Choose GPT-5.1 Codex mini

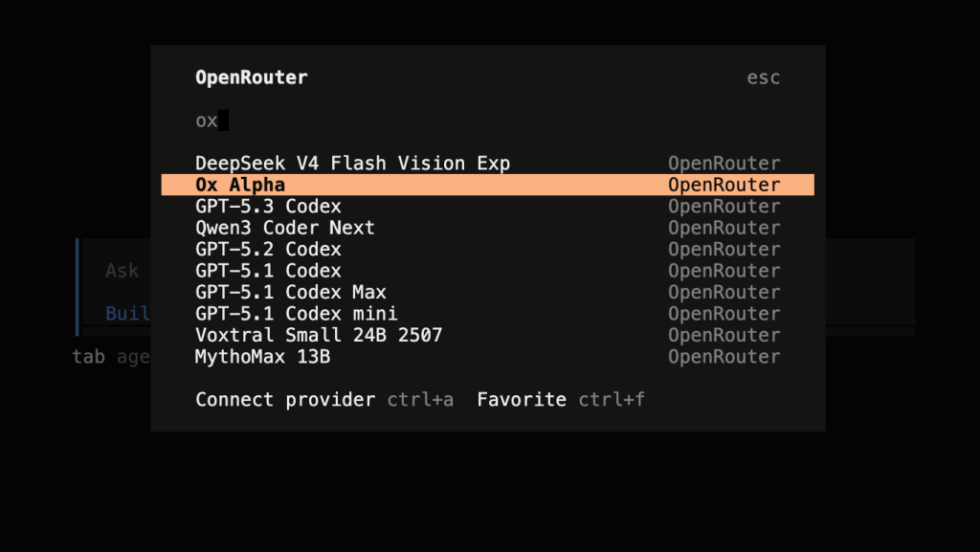(487, 314)
